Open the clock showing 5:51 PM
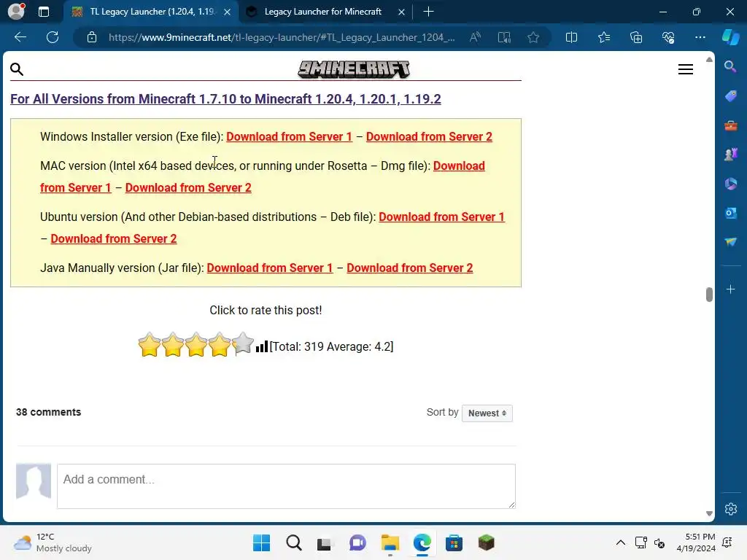 696,542
